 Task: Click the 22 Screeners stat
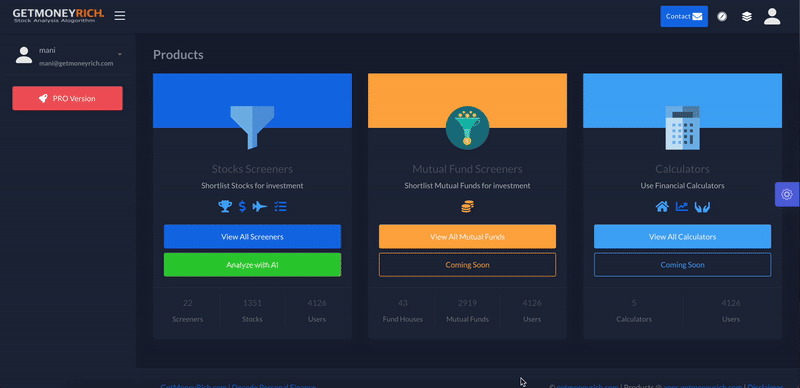(x=188, y=311)
